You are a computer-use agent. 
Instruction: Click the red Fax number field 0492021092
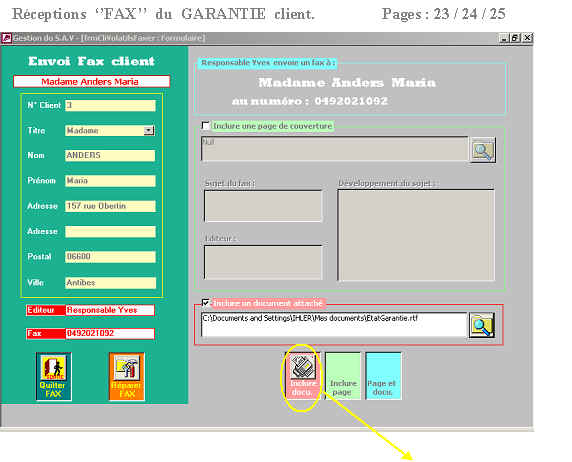(110, 334)
